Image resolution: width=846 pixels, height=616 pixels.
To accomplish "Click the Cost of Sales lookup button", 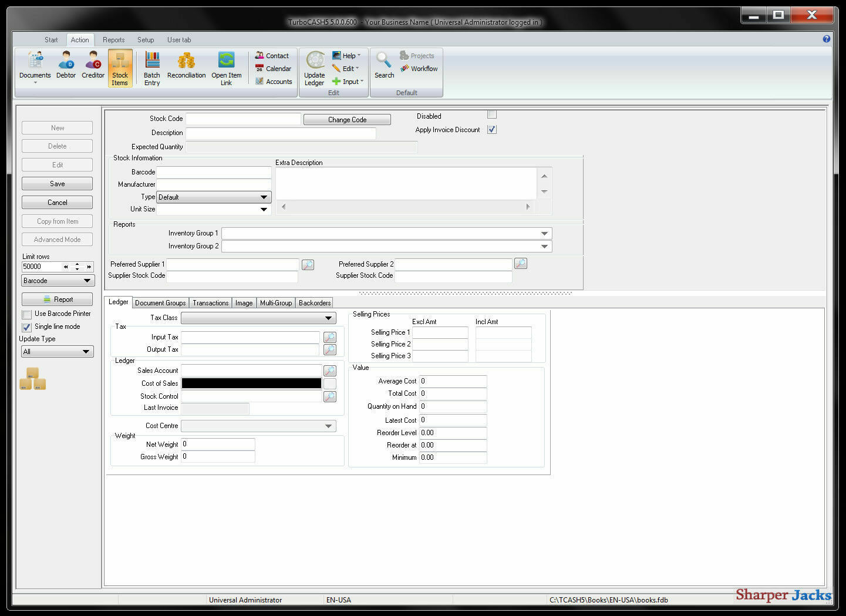I will point(330,383).
